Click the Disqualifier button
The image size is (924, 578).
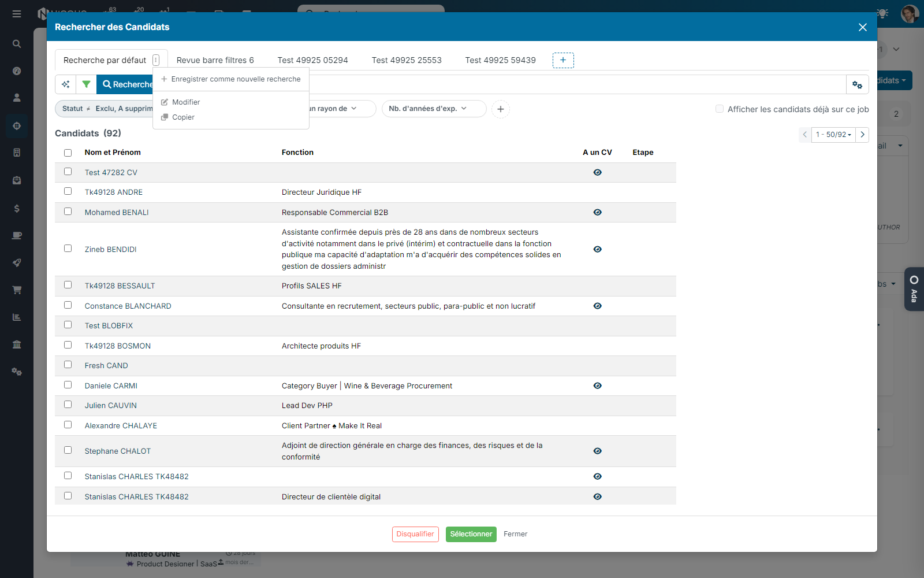coord(415,534)
